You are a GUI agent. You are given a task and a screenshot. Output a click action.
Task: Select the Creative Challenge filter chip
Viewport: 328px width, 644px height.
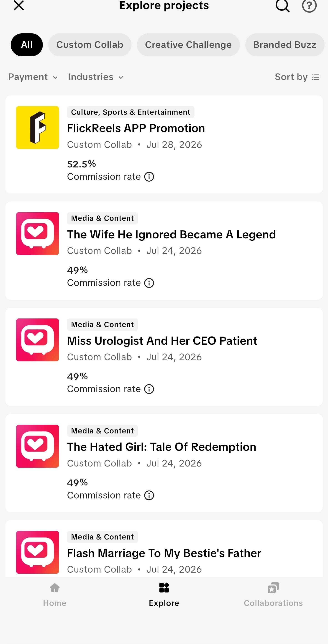(x=188, y=45)
